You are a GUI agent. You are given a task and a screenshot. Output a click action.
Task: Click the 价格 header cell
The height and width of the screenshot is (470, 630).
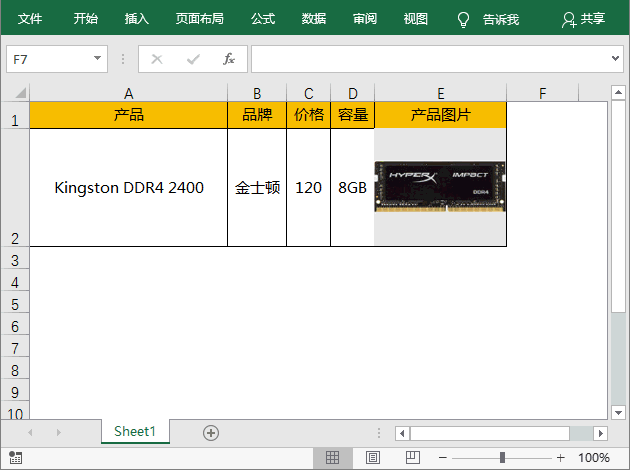tap(309, 115)
